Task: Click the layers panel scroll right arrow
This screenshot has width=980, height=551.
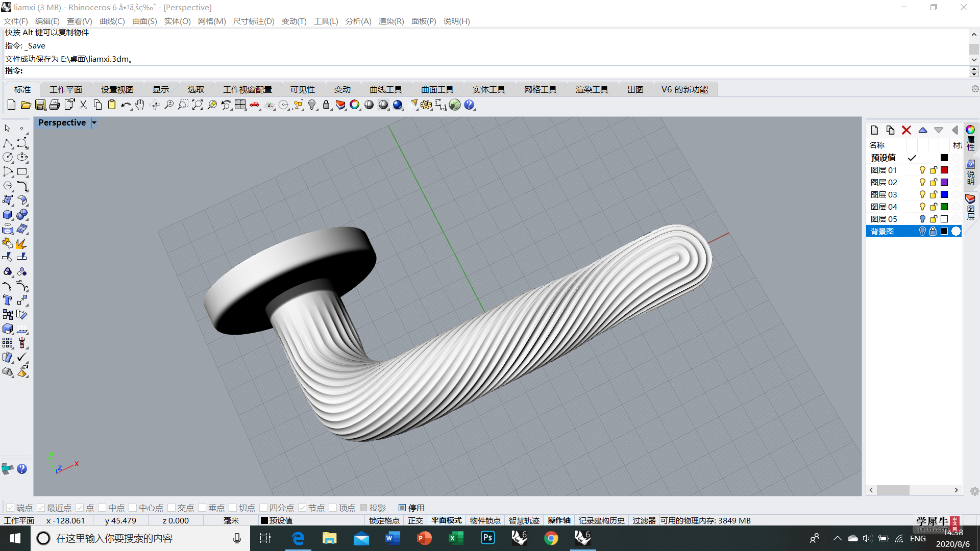Action: [x=956, y=490]
